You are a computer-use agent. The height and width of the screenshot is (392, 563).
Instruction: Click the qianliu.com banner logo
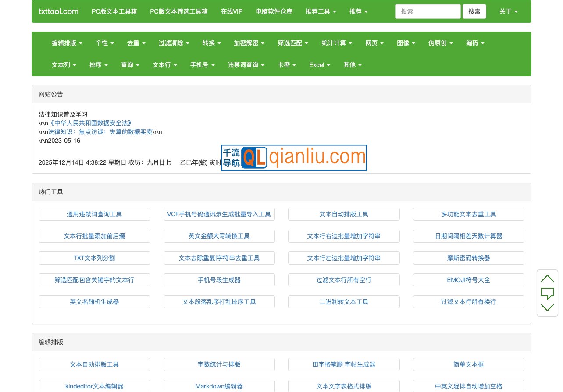coord(294,158)
